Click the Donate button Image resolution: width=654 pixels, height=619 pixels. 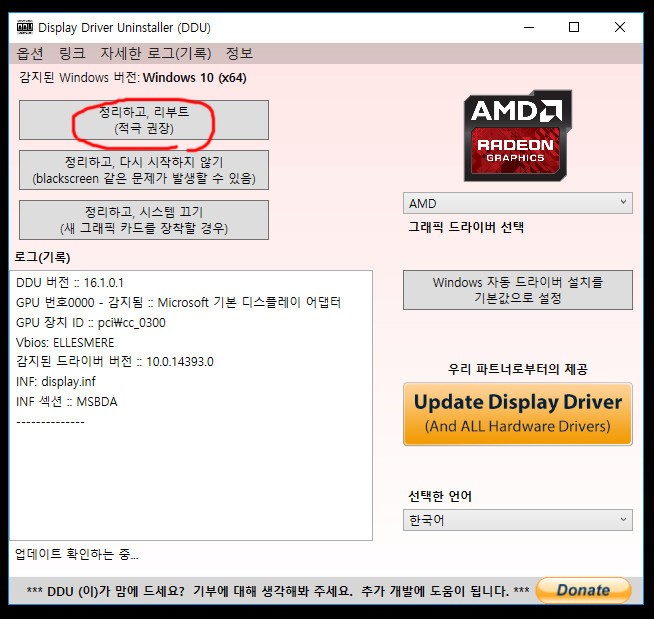click(x=583, y=590)
